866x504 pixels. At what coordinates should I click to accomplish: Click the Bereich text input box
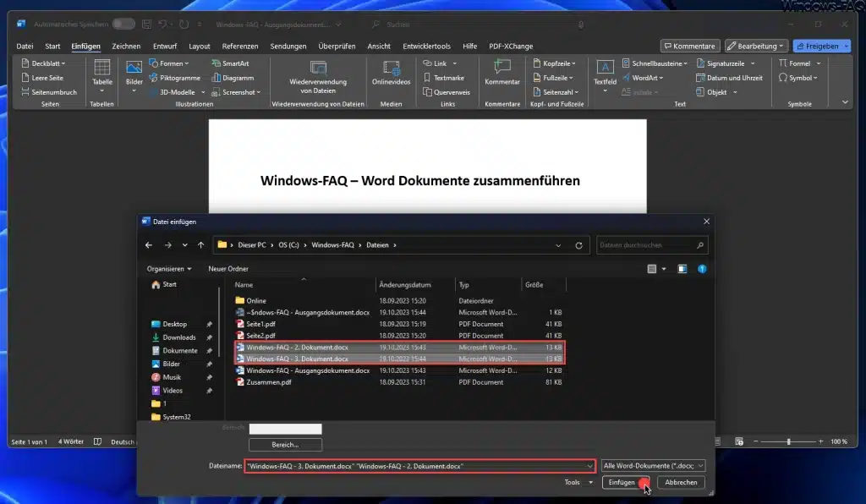coord(285,429)
